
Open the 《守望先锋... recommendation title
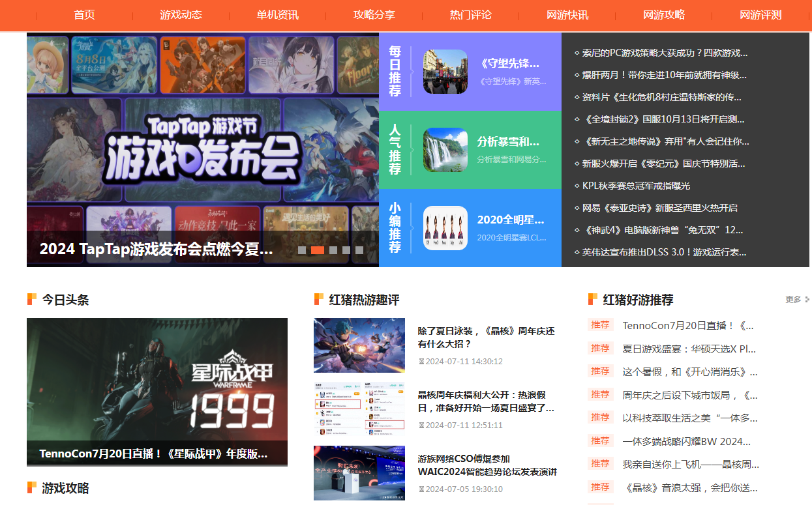pyautogui.click(x=509, y=63)
